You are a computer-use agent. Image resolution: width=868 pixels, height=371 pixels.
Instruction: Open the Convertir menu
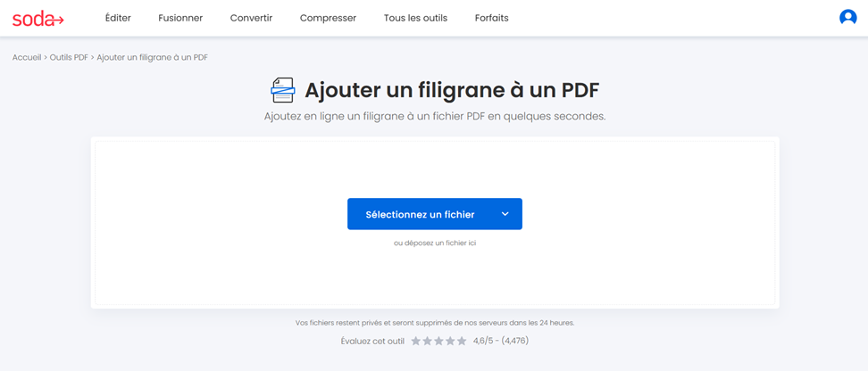click(251, 18)
